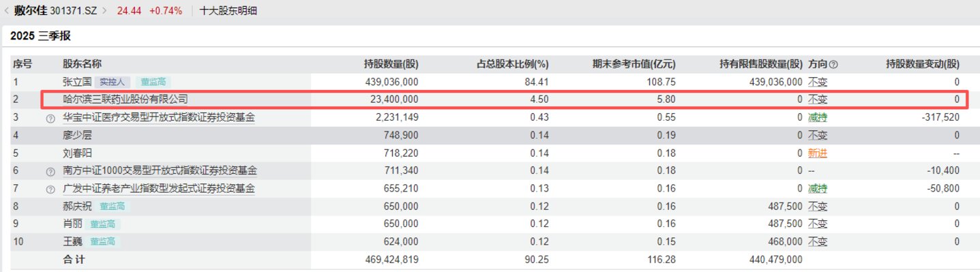Open shareholder 刘春阳
This screenshot has width=980, height=272.
click(77, 153)
